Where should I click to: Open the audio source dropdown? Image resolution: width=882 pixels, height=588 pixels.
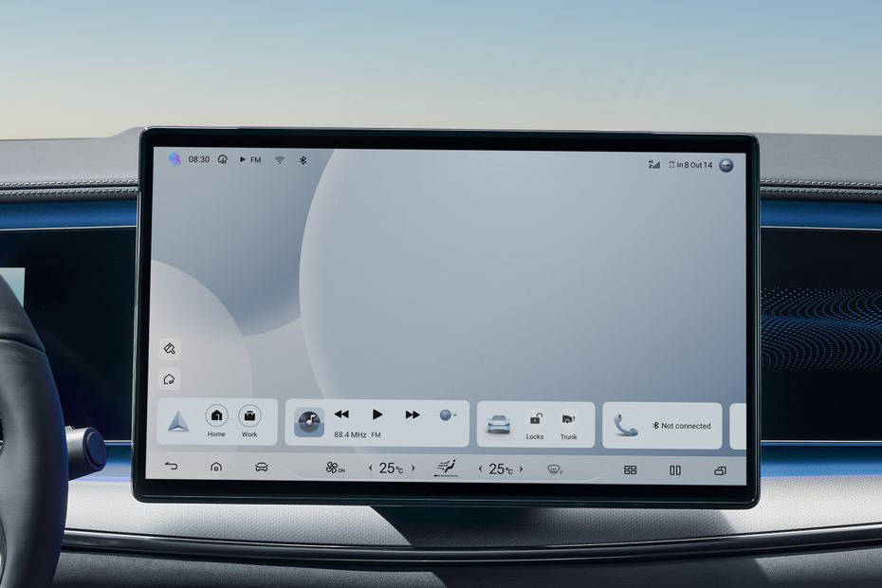(448, 415)
